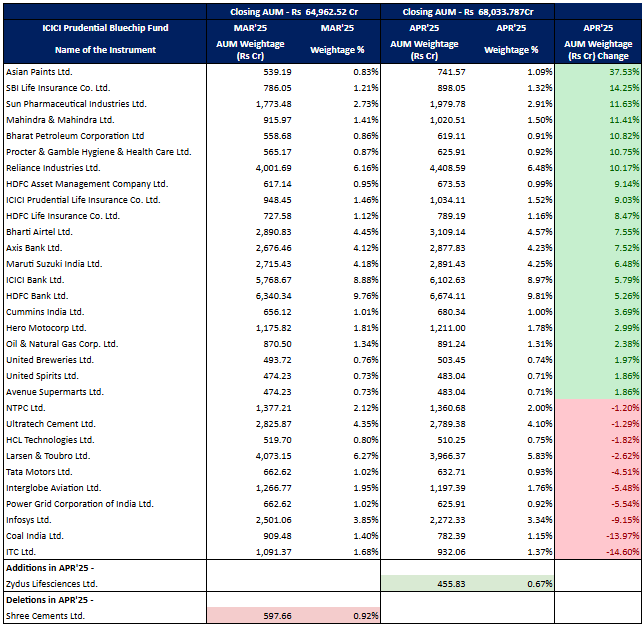This screenshot has height=625, width=643.
Task: Click Maruti Suzuki MAR'25 value 2,715.43
Action: click(274, 264)
